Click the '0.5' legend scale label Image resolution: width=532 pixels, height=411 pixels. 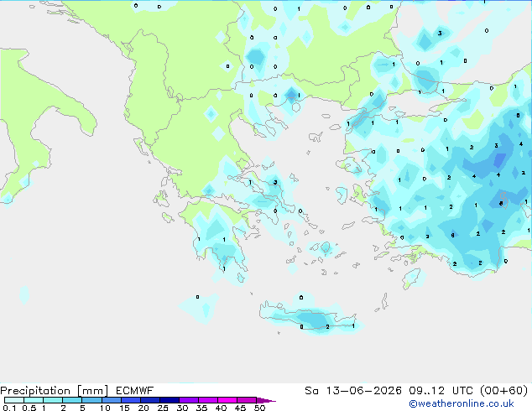click(29, 408)
